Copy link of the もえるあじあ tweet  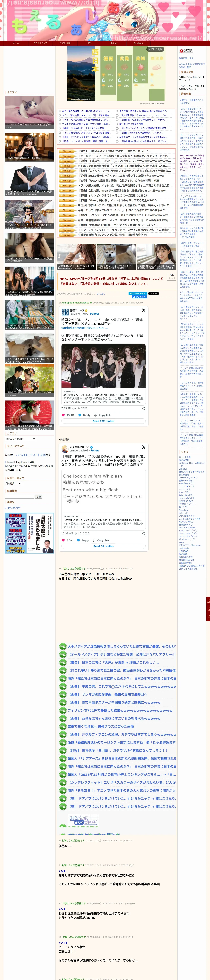[101, 540]
